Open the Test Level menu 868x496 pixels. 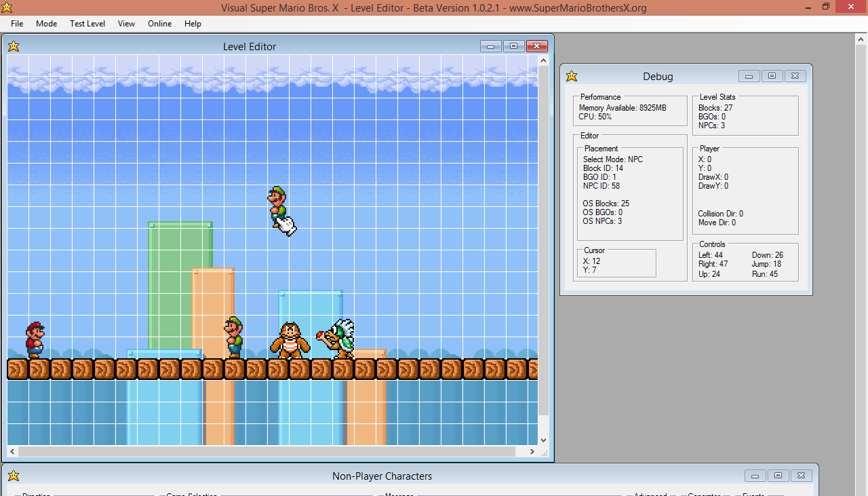[87, 24]
